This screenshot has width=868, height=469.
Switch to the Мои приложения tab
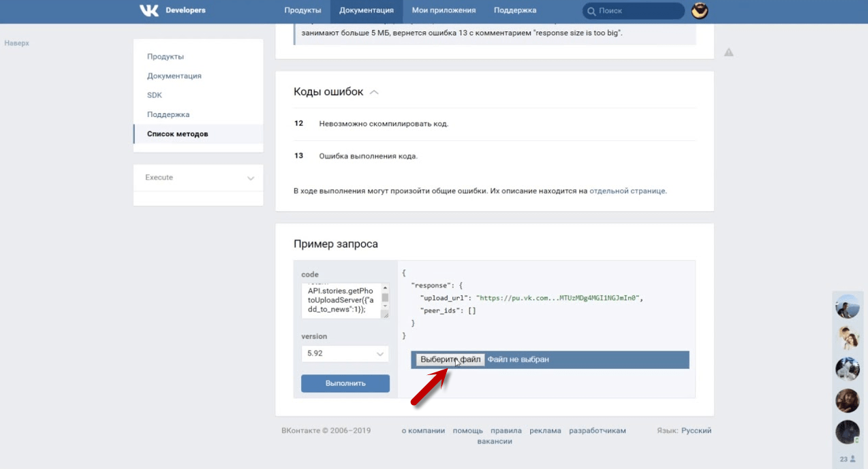coord(444,11)
